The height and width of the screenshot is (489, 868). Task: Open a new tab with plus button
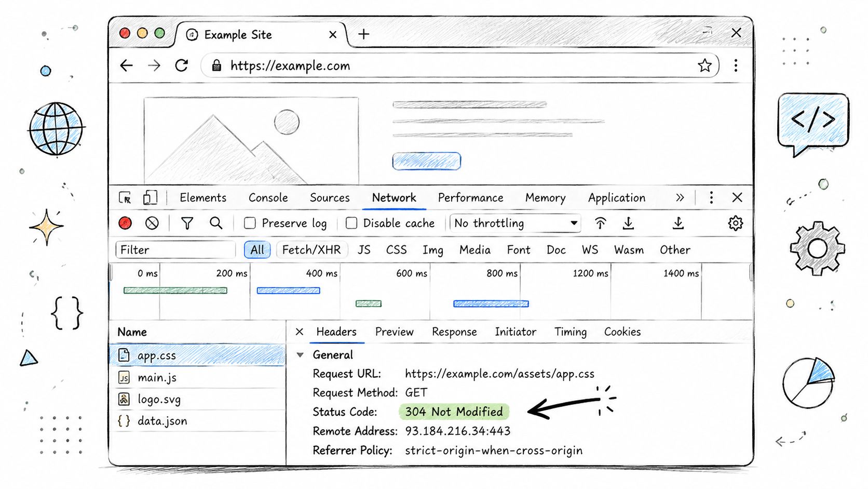tap(364, 34)
